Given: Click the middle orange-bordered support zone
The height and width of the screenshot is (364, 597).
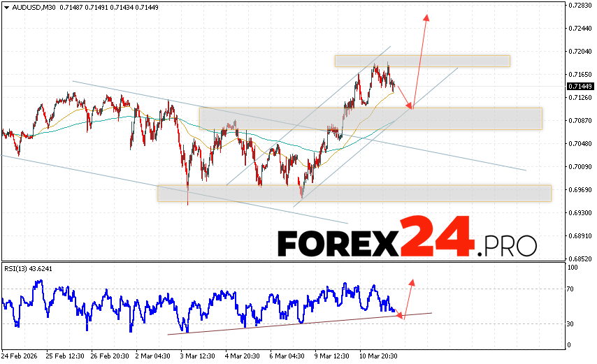Looking at the screenshot, I should point(371,118).
